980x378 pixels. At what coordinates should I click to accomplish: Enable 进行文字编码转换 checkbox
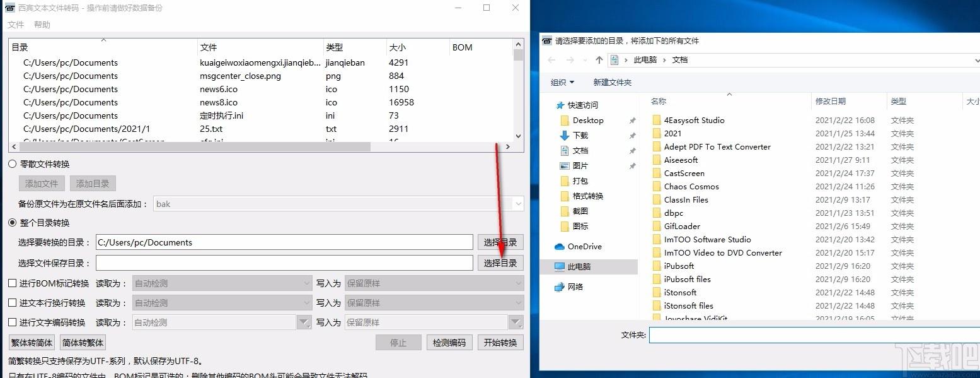(12, 322)
